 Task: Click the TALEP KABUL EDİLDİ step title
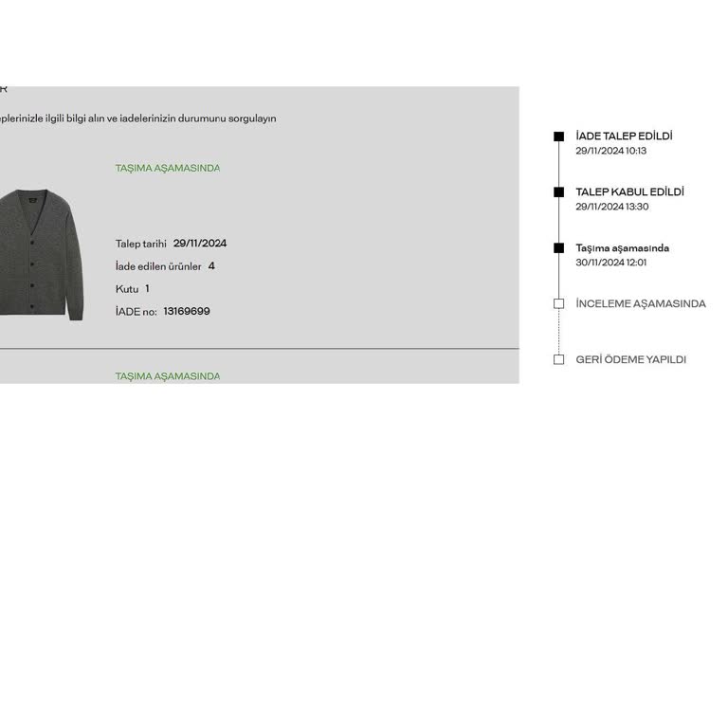click(629, 191)
